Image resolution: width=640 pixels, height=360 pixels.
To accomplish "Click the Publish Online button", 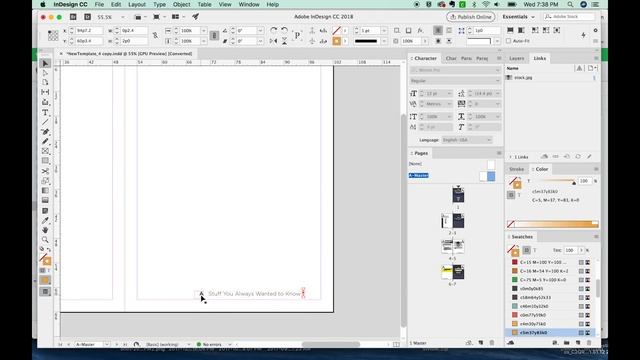I will [471, 17].
